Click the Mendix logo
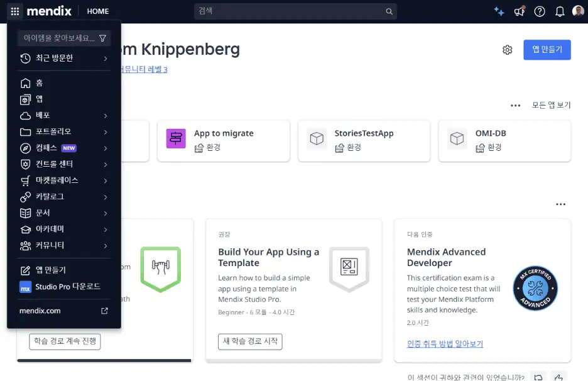 pos(49,11)
